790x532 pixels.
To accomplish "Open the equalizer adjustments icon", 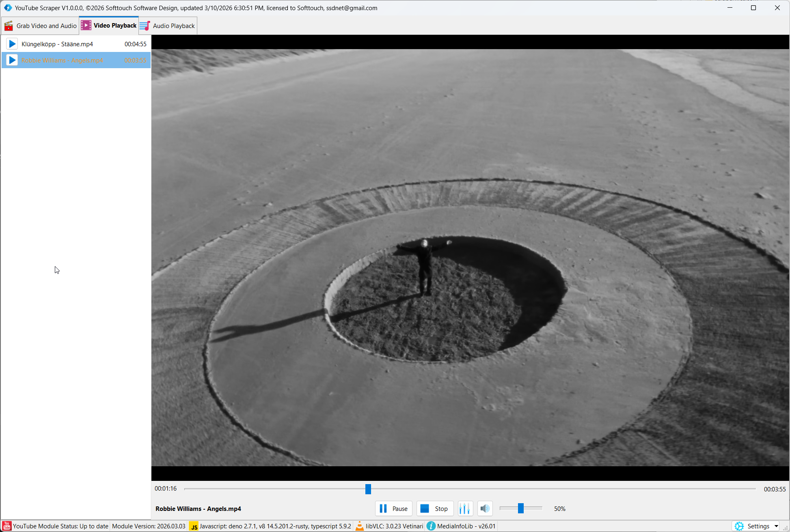I will 464,508.
